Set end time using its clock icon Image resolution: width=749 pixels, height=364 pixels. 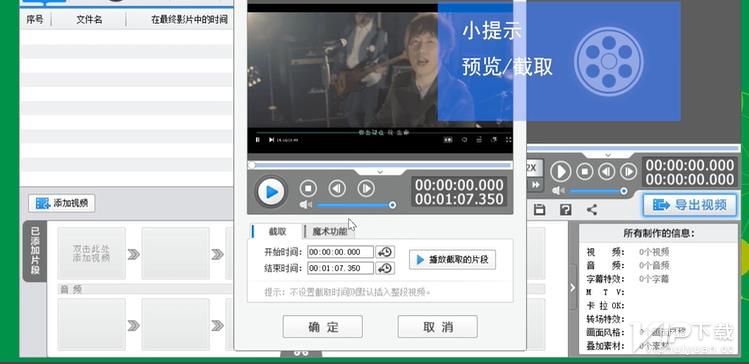(385, 268)
